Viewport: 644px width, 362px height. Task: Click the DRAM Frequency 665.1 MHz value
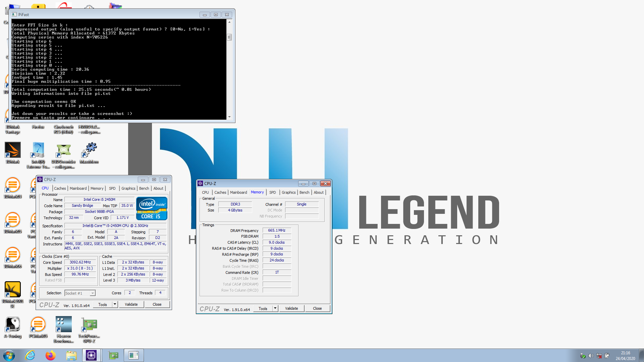click(x=277, y=231)
